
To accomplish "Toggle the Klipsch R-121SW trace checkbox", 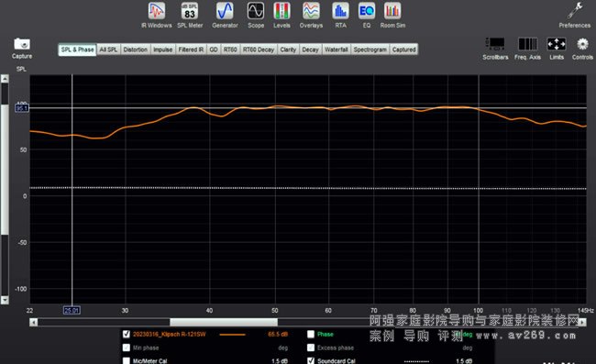I will 127,334.
